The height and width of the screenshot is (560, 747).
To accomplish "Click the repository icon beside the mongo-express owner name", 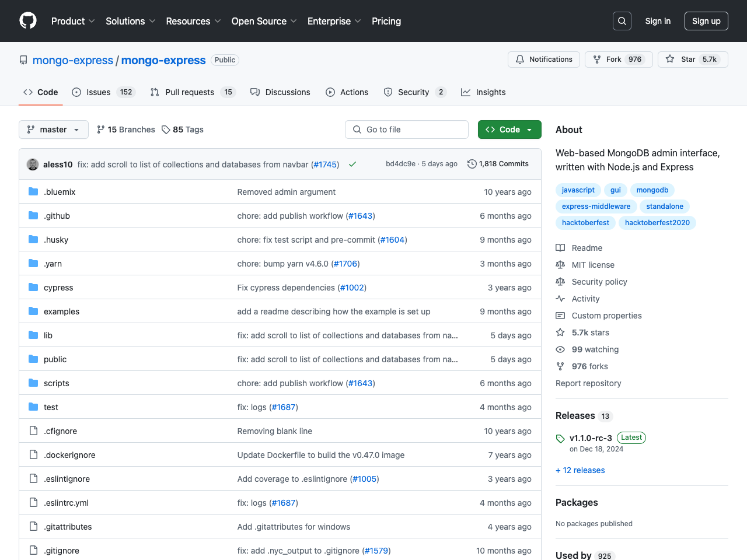I will click(x=23, y=60).
